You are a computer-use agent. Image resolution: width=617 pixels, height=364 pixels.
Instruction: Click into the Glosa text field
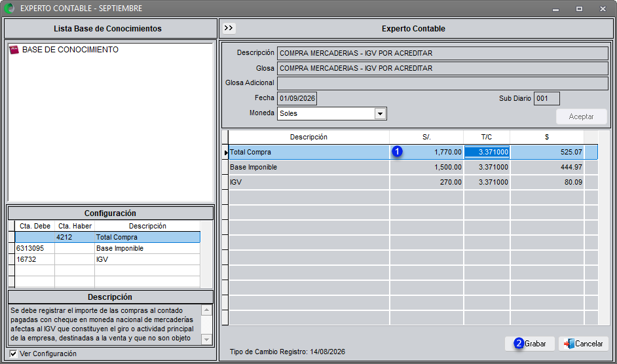coord(443,68)
